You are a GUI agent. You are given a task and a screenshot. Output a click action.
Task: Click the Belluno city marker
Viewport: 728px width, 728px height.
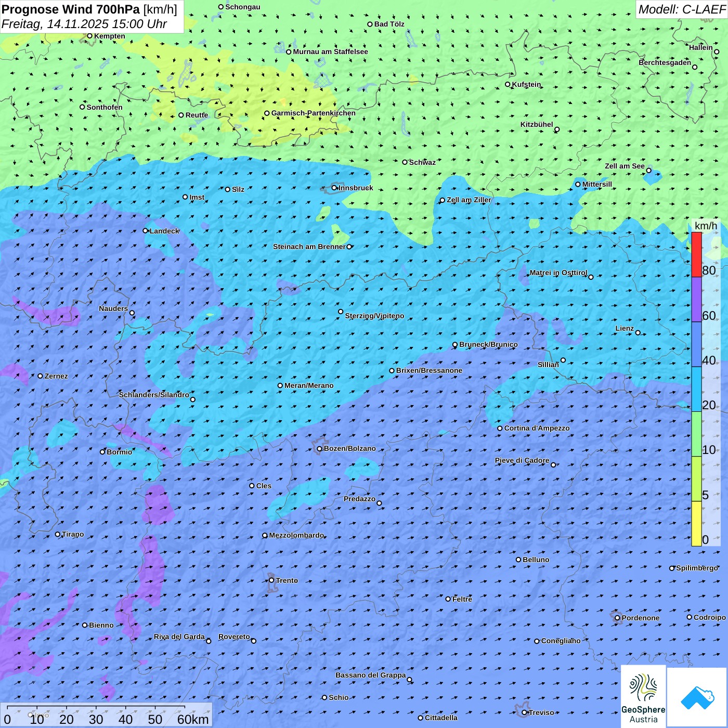tap(518, 560)
